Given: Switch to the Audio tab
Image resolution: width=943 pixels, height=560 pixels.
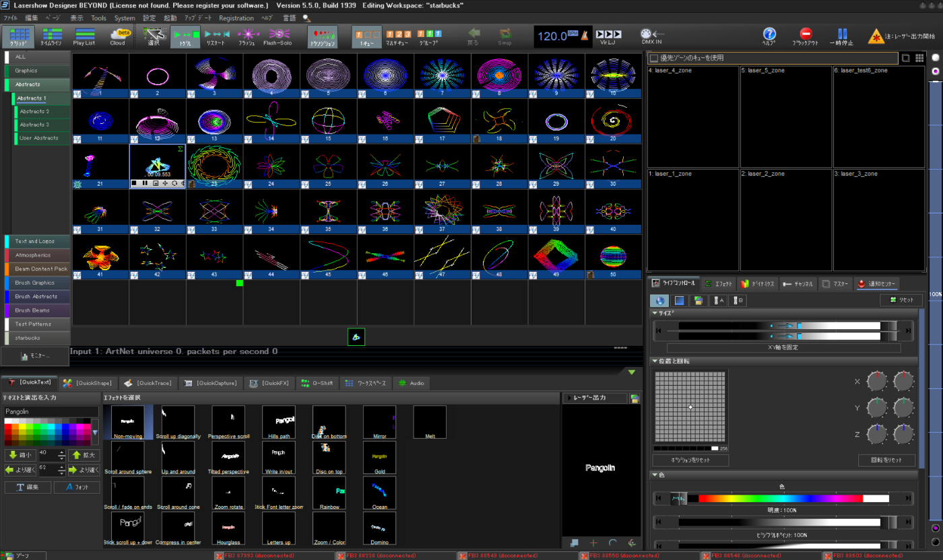Looking at the screenshot, I should (411, 383).
